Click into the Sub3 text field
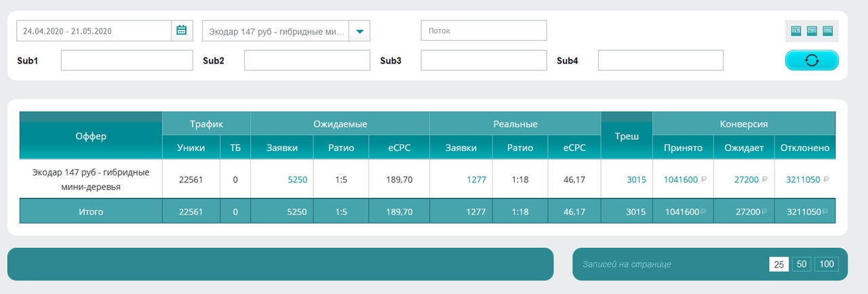The height and width of the screenshot is (294, 868). (484, 60)
